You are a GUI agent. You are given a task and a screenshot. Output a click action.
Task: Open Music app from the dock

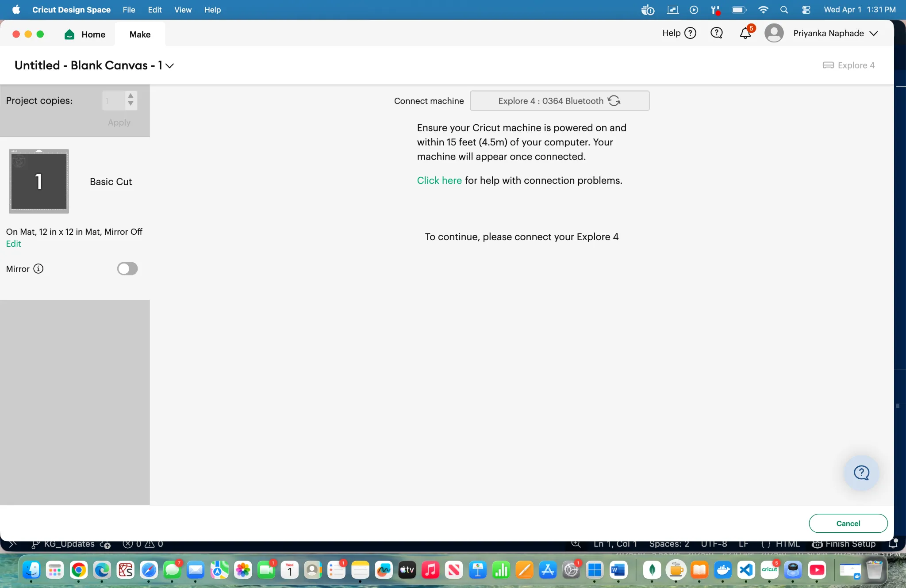tap(430, 570)
